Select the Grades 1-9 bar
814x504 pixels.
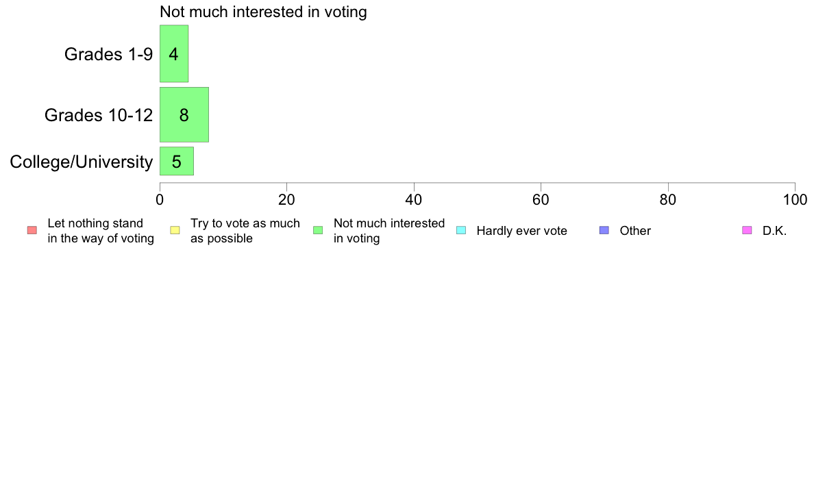pyautogui.click(x=174, y=53)
